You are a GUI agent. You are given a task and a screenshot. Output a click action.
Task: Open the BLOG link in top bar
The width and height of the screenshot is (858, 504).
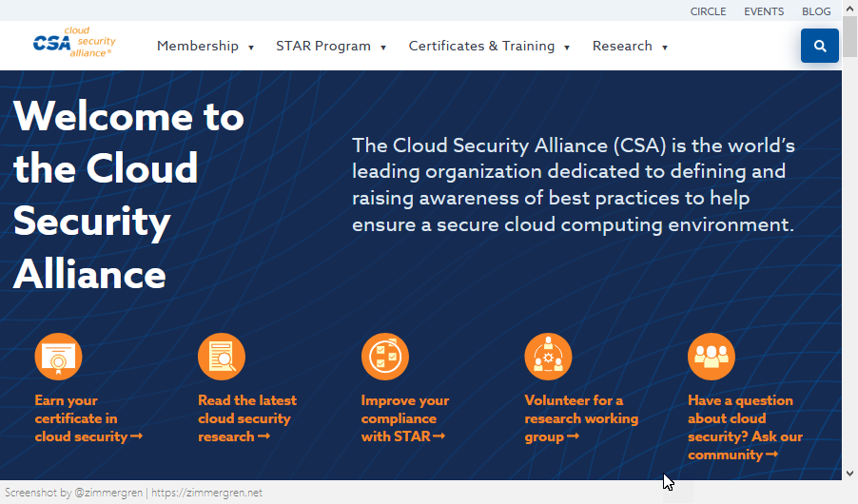point(816,11)
